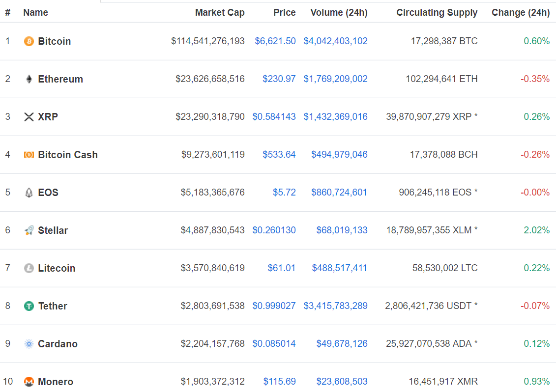The width and height of the screenshot is (556, 392).
Task: Open the Bitcoin Cash name link
Action: (68, 155)
